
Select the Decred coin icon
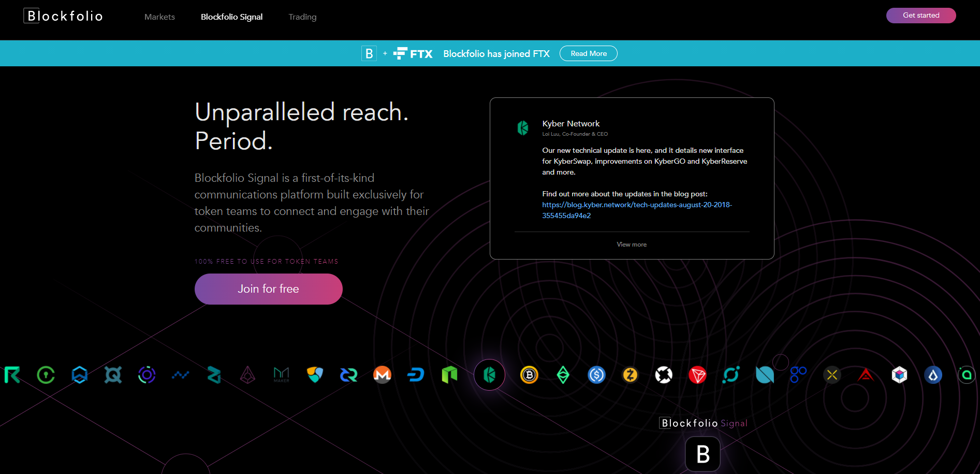coord(349,375)
